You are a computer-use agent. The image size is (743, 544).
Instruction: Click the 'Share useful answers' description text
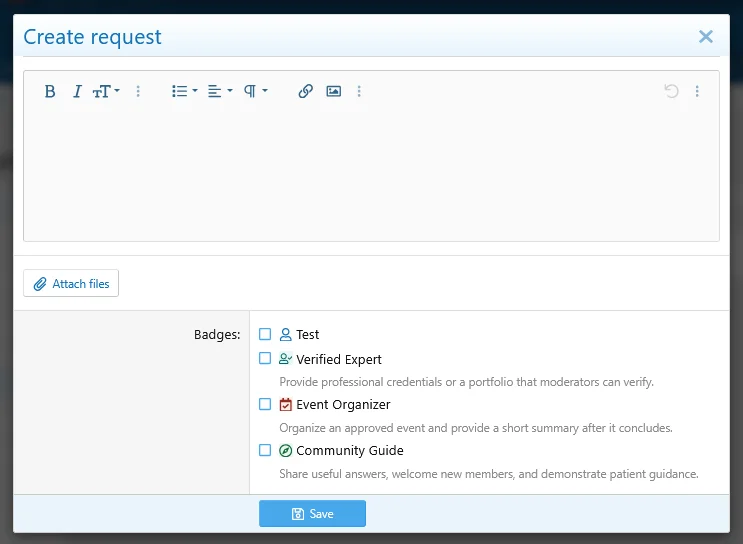[x=489, y=474]
